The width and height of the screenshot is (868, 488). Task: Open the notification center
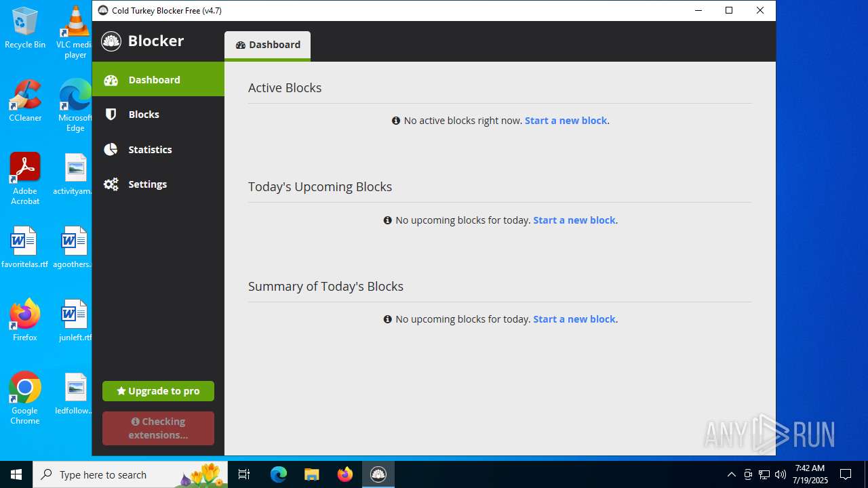846,474
